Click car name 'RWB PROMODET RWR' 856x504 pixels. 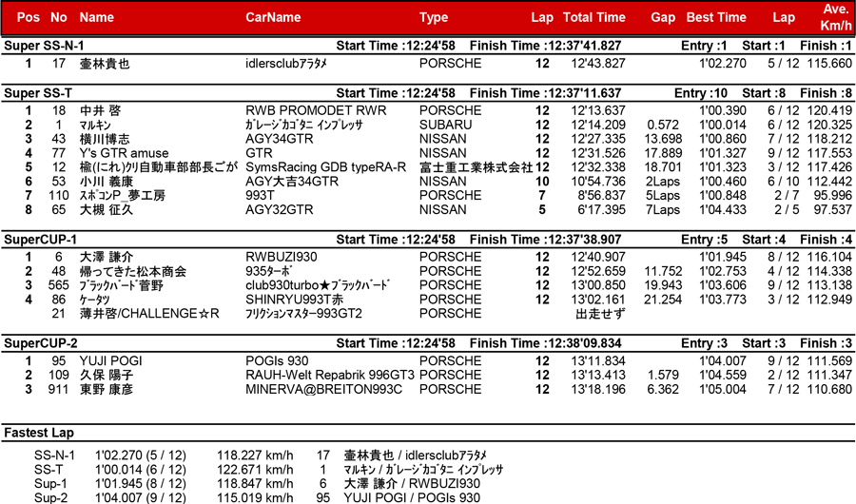[x=316, y=111]
